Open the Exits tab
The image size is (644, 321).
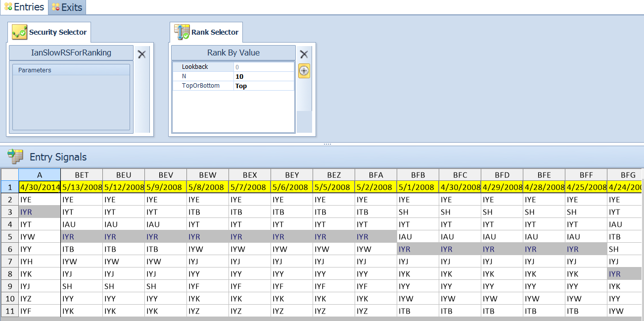[67, 7]
